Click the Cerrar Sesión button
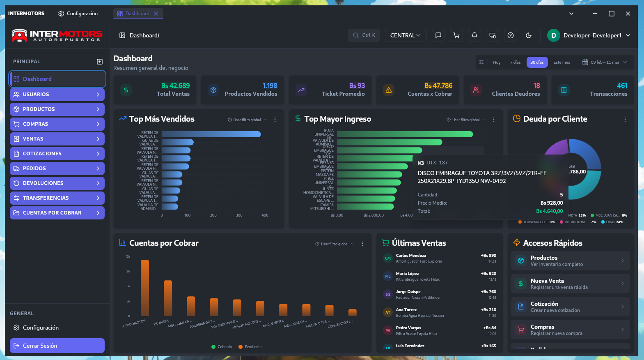 pyautogui.click(x=57, y=346)
